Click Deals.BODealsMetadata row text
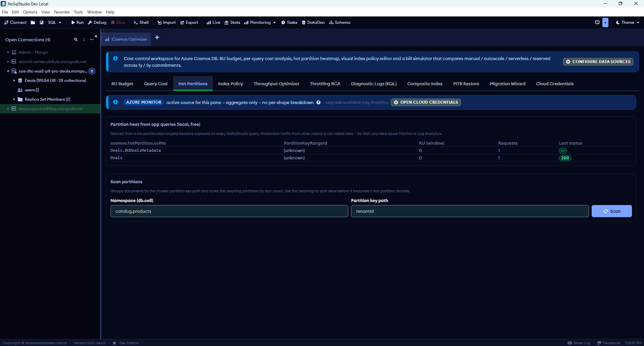Screen dimensions: 644x346 click(x=136, y=150)
